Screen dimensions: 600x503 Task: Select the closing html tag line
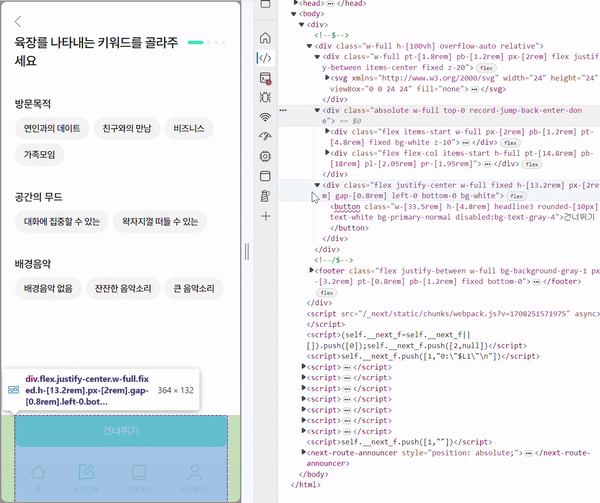[x=305, y=485]
